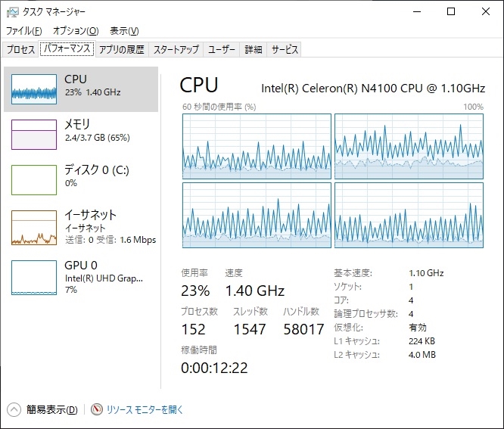The width and height of the screenshot is (504, 429).
Task: Click the ディスク 0 (C:) sidebar label
Action: point(97,169)
